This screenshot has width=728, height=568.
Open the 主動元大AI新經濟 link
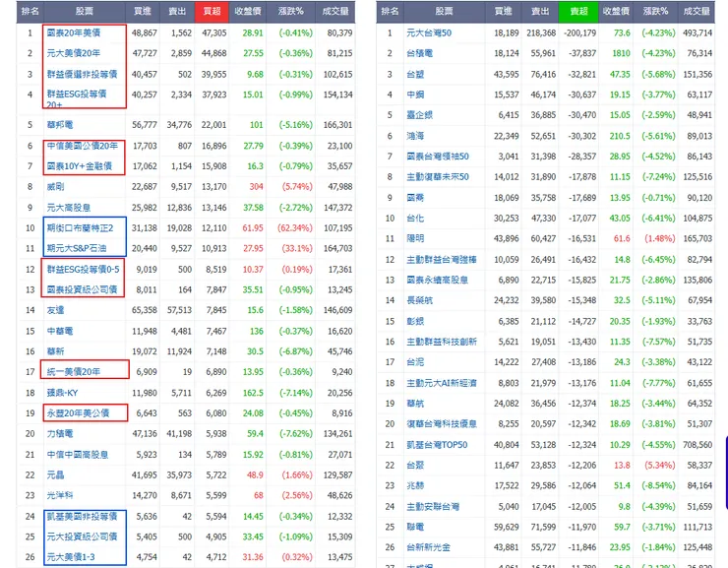point(442,383)
